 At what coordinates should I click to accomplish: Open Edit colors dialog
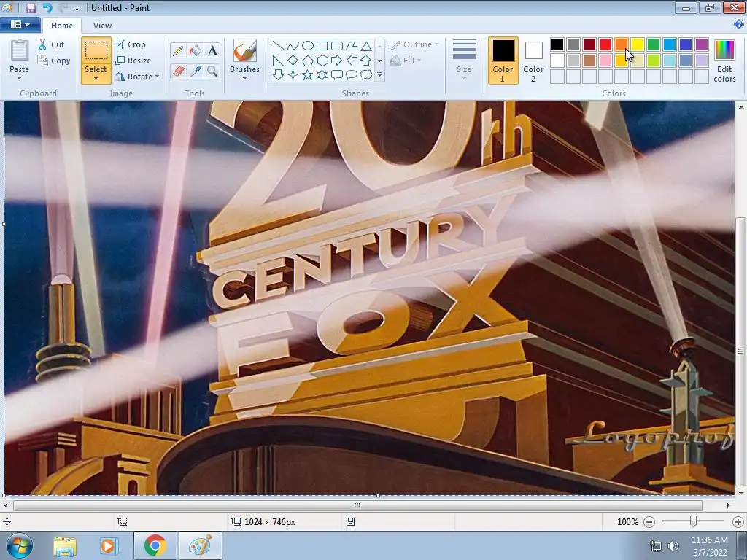click(724, 61)
